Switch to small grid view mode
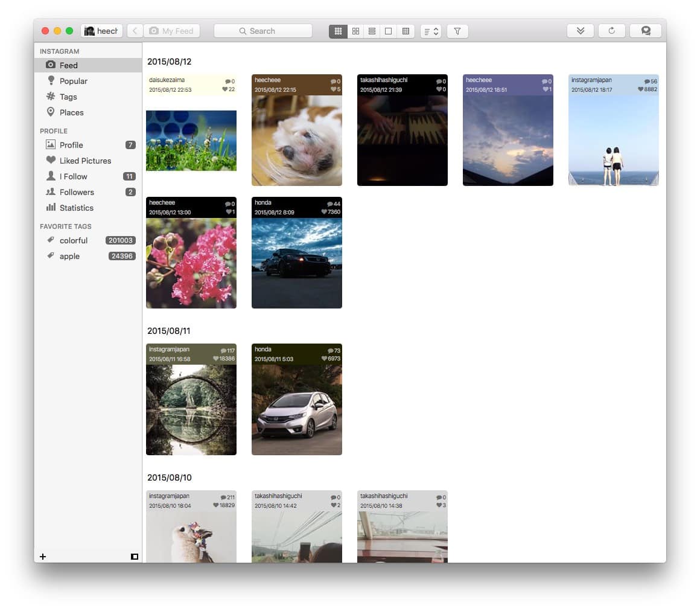 338,31
